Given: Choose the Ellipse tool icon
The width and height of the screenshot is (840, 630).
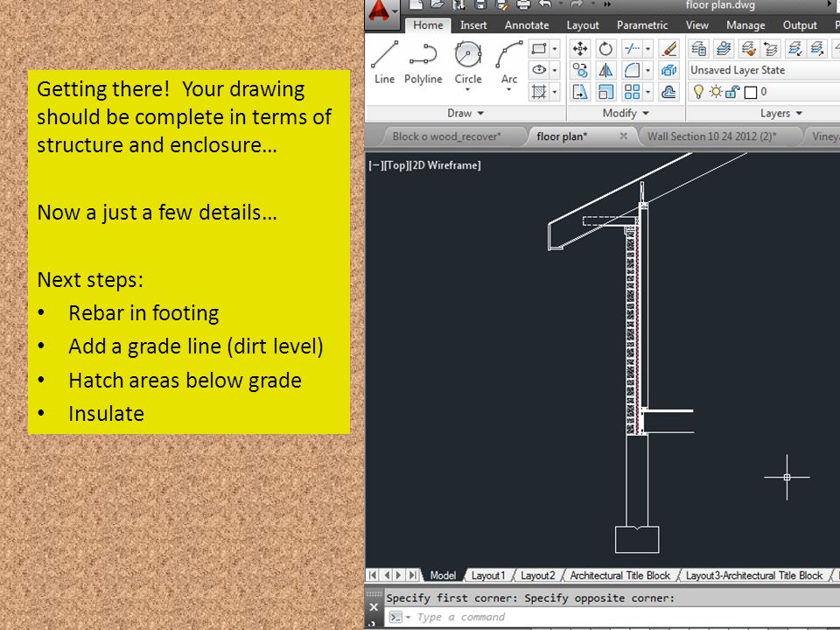Looking at the screenshot, I should 539,70.
